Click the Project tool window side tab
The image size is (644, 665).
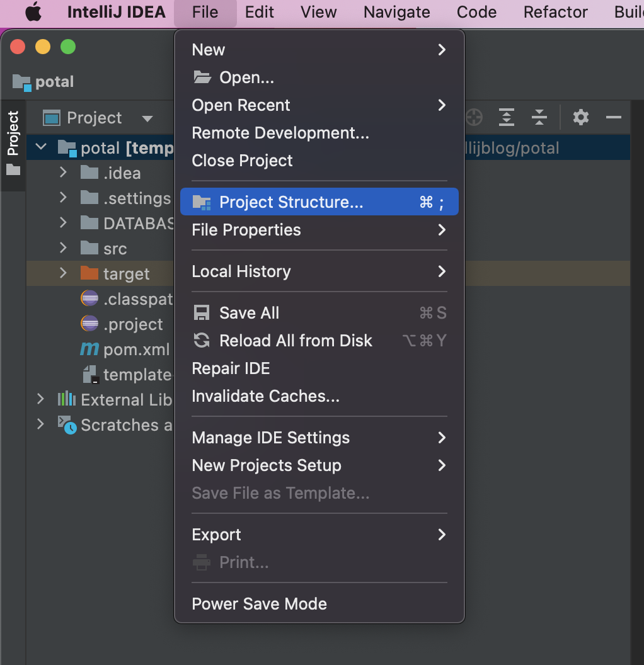pyautogui.click(x=13, y=145)
